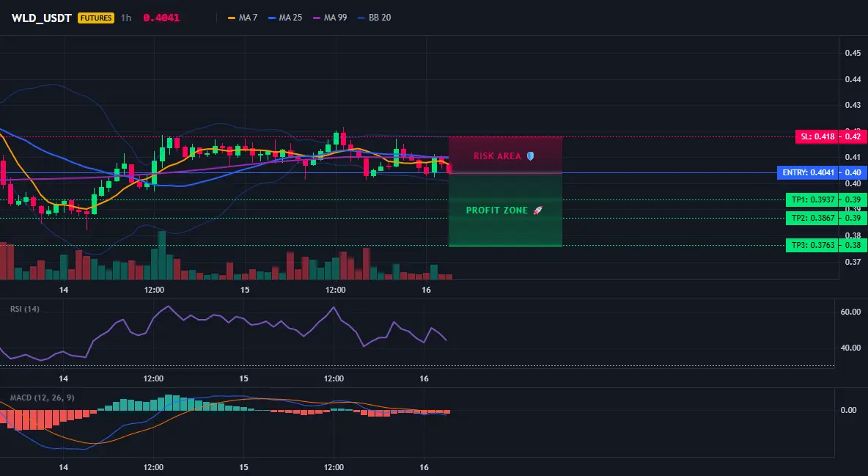Click the MACD 0.00 axis value
Image resolution: width=868 pixels, height=476 pixels.
tap(849, 410)
